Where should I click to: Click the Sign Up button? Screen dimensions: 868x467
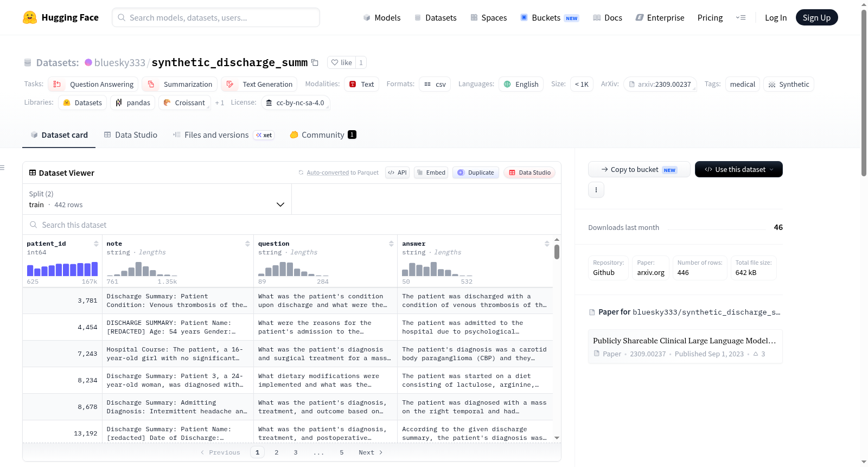(x=817, y=17)
